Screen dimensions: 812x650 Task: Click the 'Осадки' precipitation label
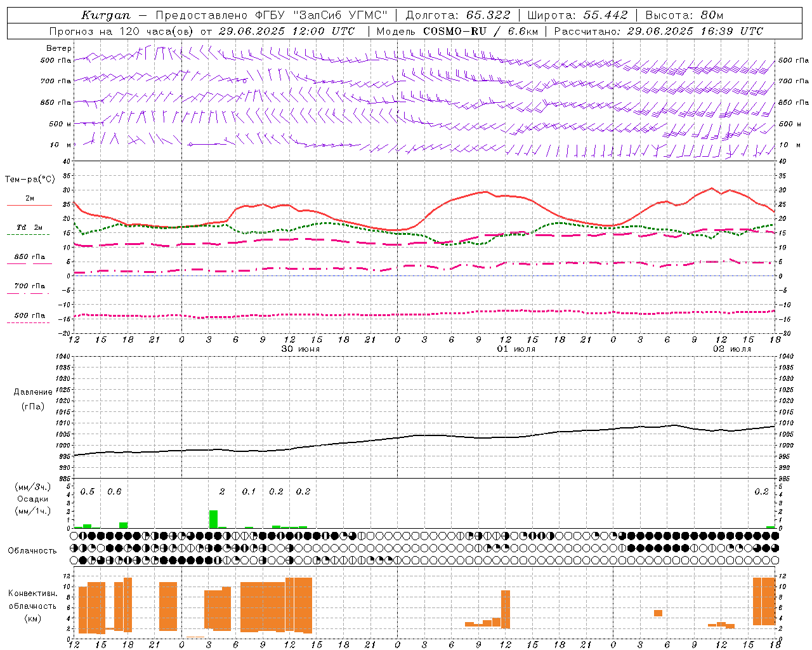33,499
